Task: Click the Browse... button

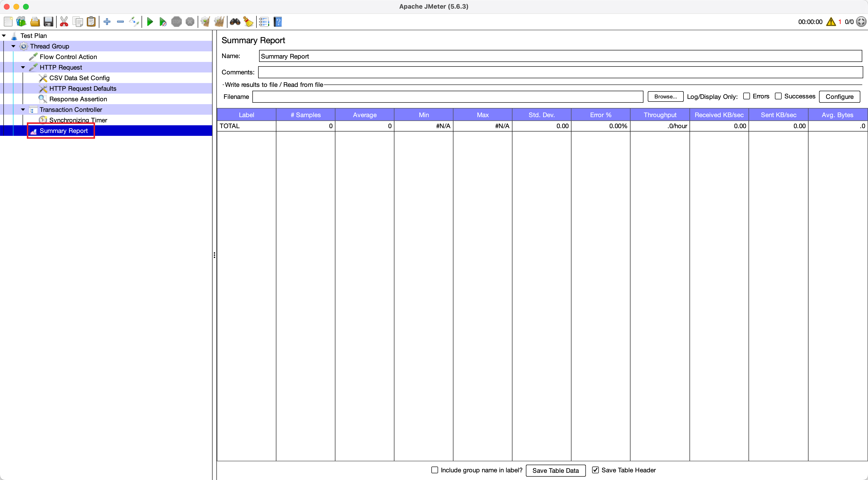Action: (x=666, y=97)
